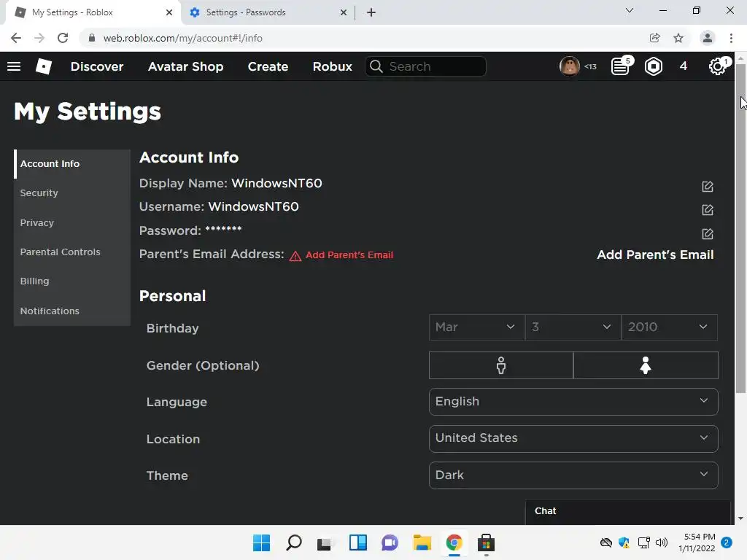
Task: Open the Chrome profile avatar icon
Action: [708, 38]
